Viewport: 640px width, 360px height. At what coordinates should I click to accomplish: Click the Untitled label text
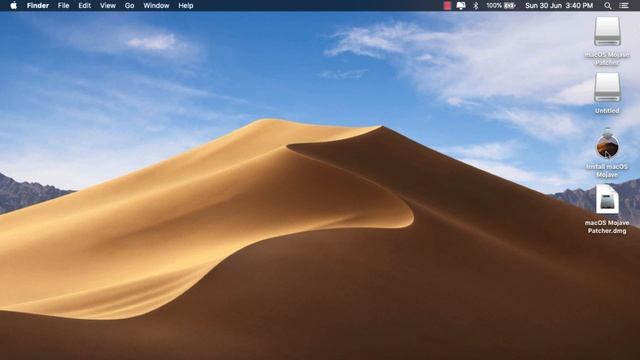pos(607,111)
